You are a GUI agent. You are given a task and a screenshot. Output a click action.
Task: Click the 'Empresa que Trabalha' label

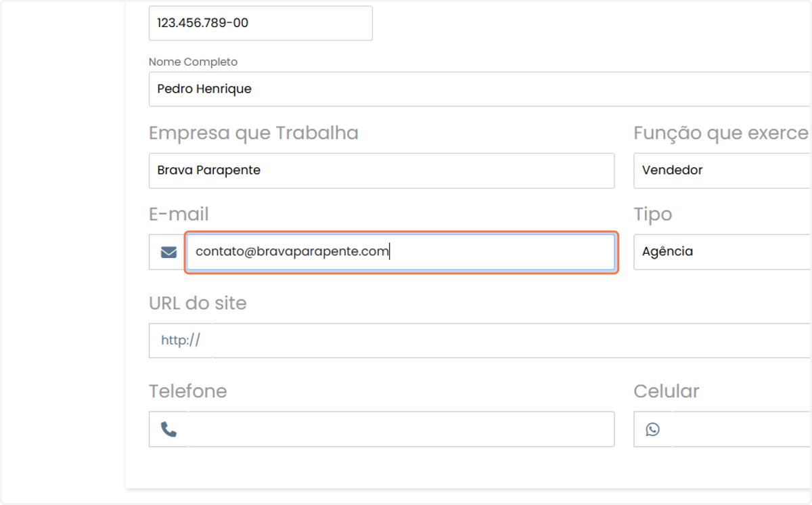click(x=254, y=133)
